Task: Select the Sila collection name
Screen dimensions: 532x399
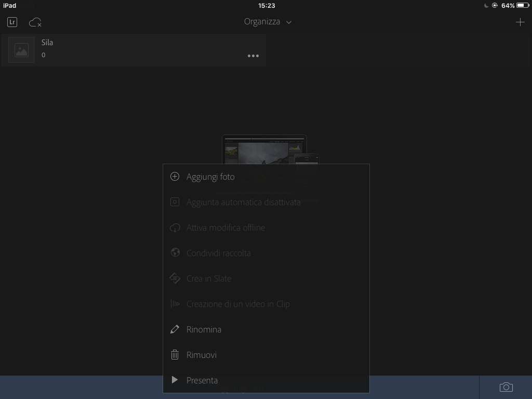Action: 47,43
